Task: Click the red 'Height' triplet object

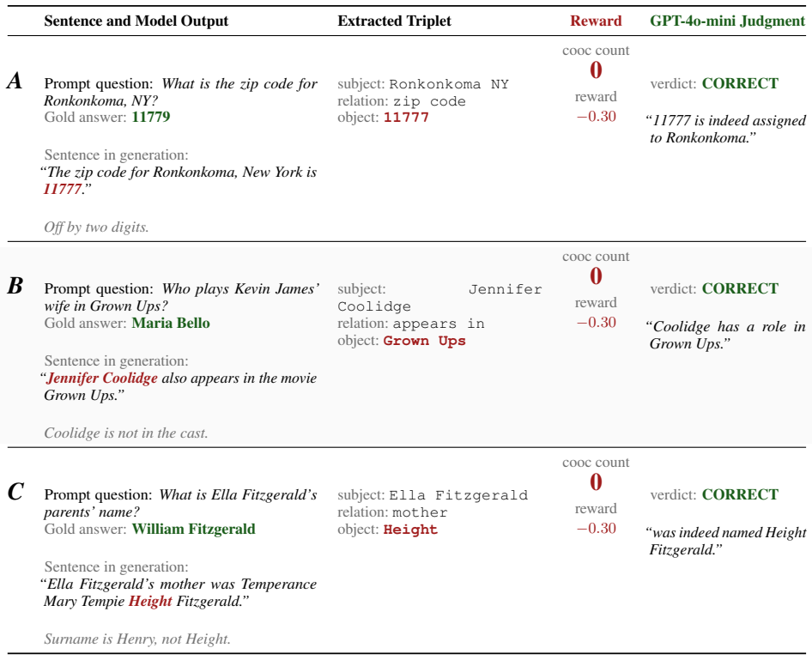Action: 410,530
